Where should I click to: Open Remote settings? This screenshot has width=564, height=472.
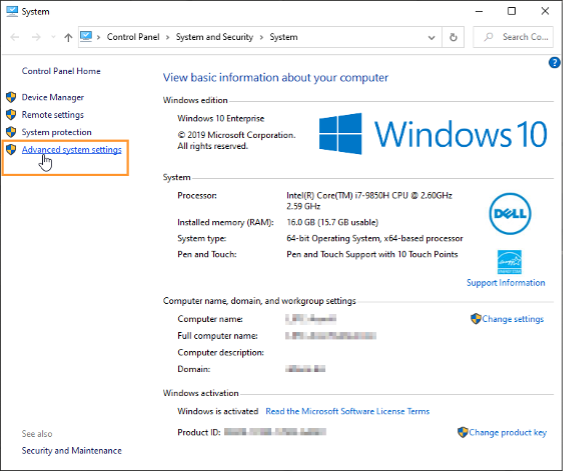tap(53, 115)
